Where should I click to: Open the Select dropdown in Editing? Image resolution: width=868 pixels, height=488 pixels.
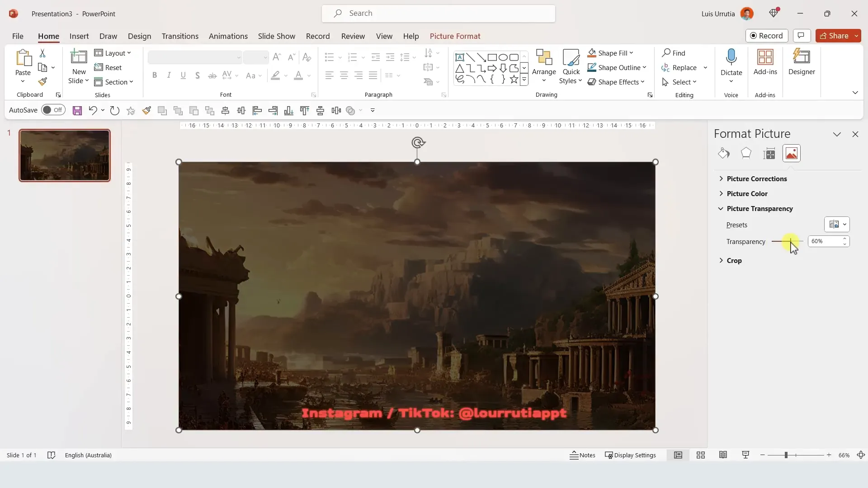(x=679, y=82)
